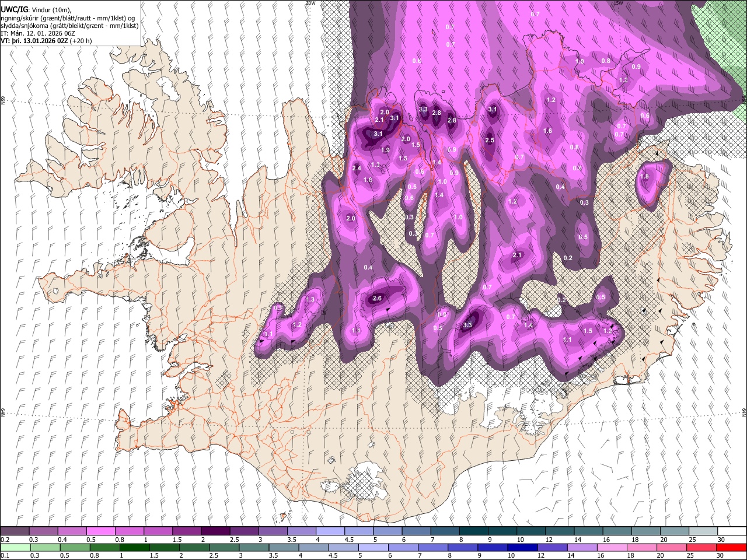
Task: Click the UWC/IG Vindur (10m) title line
Action: pyautogui.click(x=36, y=10)
